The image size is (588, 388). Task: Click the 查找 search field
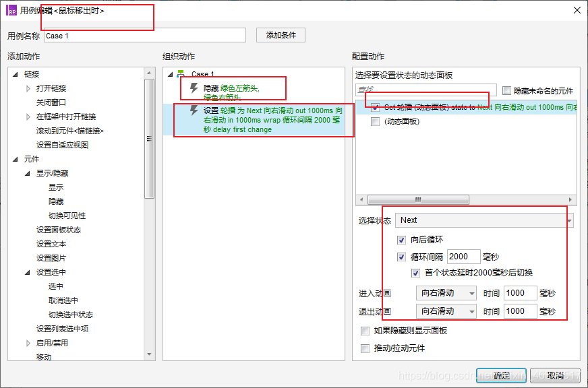[x=426, y=90]
